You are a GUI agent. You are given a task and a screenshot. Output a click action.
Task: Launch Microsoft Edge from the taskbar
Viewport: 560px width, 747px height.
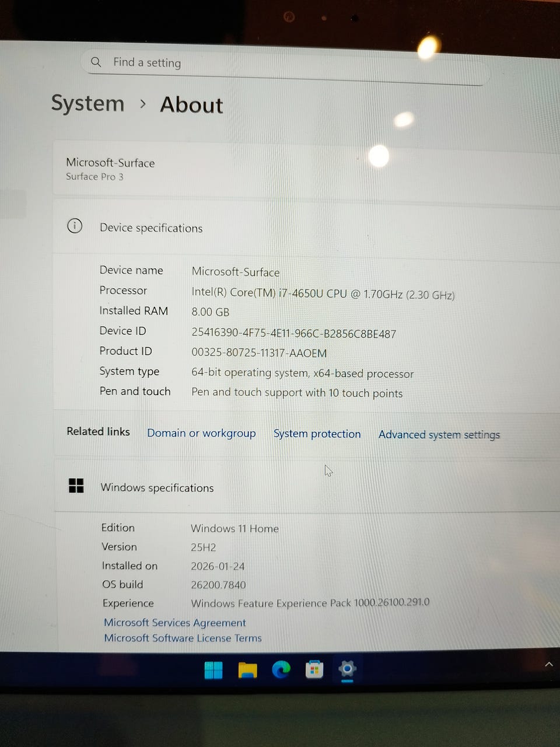click(x=281, y=669)
